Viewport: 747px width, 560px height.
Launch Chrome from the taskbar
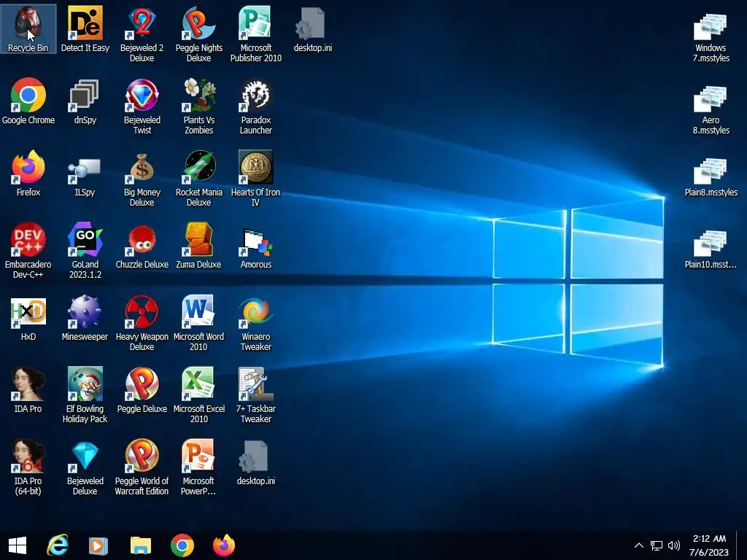[x=182, y=545]
